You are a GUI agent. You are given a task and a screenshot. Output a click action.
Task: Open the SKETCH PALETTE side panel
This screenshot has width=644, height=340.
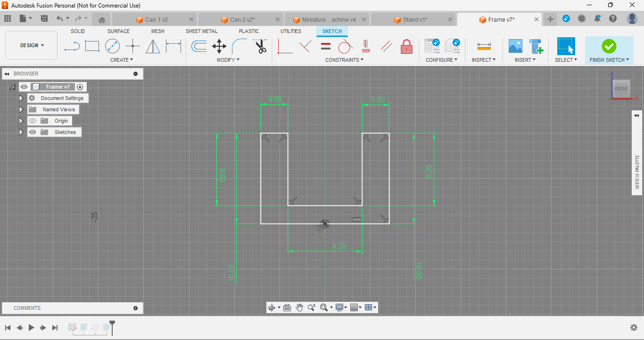(x=637, y=172)
